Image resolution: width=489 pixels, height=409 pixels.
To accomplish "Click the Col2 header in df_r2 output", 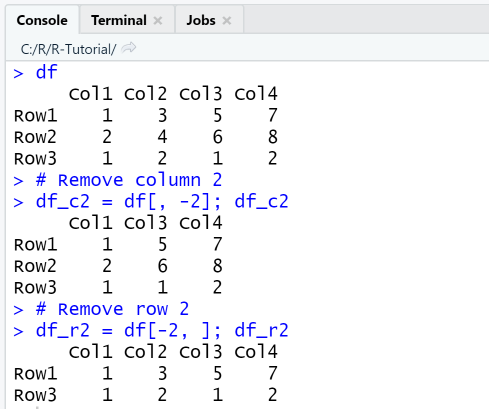I will pos(145,352).
